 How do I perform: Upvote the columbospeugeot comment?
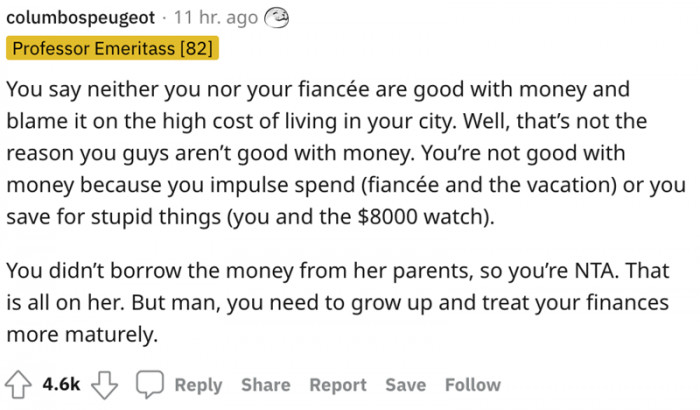[19, 385]
